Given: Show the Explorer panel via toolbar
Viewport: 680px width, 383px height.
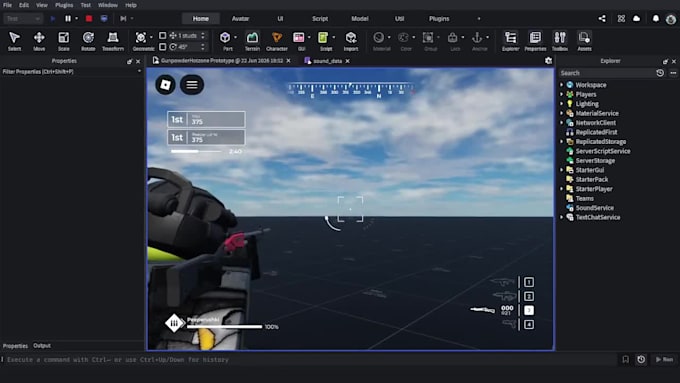Looking at the screenshot, I should point(510,41).
